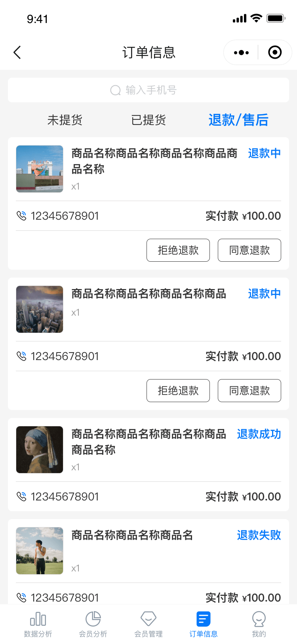Tap the mini-program close circle icon

point(275,52)
